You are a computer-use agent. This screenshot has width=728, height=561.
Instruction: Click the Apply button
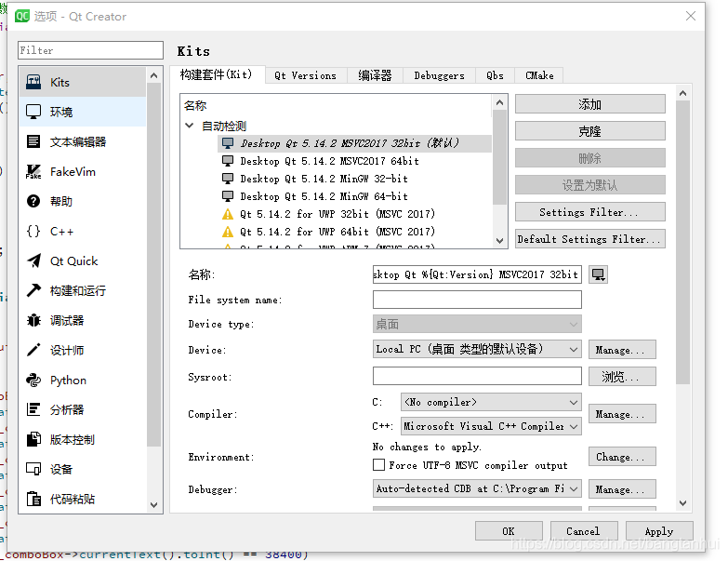click(659, 531)
